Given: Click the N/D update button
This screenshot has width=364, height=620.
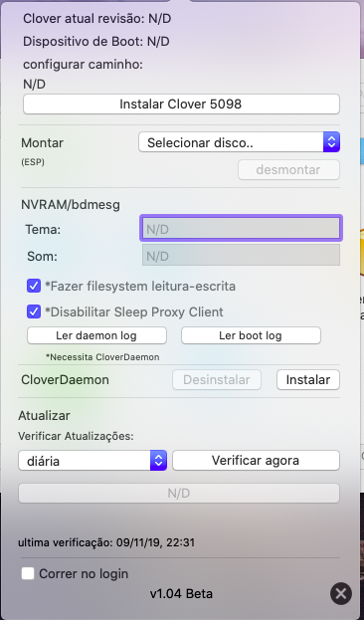Looking at the screenshot, I should [179, 493].
